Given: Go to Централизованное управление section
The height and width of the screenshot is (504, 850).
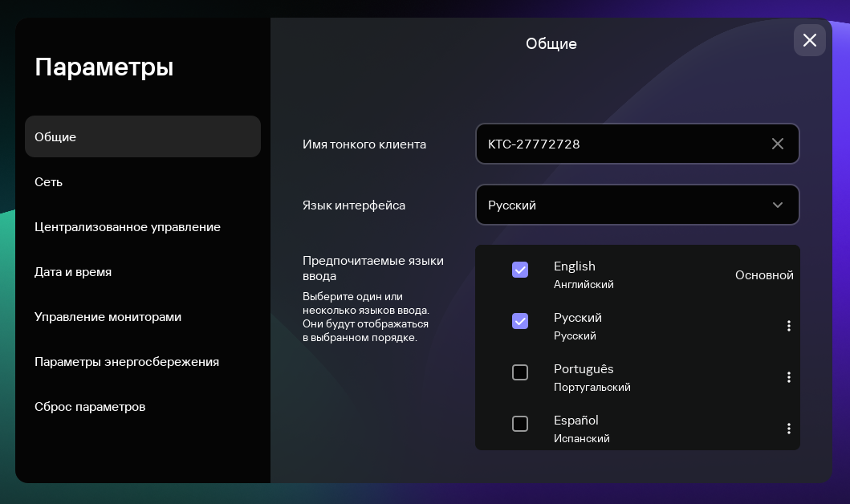Looking at the screenshot, I should click(128, 227).
